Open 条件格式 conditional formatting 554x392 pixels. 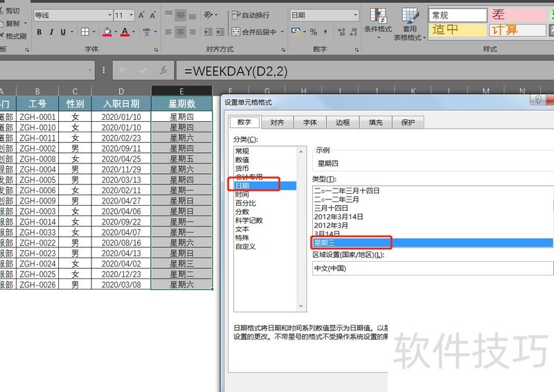[377, 24]
